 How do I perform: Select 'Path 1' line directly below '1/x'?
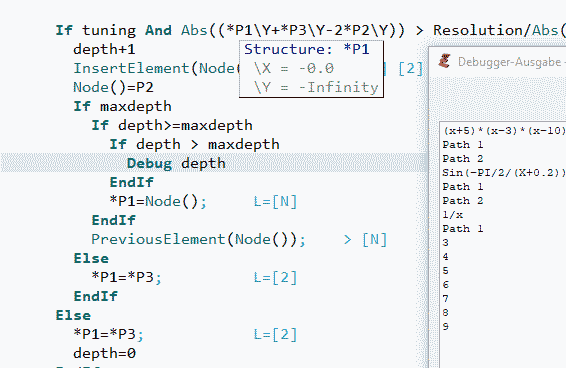pos(463,229)
